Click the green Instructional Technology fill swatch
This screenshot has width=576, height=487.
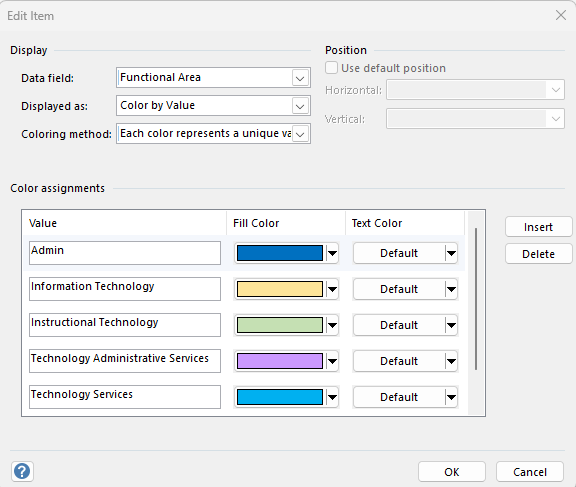click(x=280, y=325)
